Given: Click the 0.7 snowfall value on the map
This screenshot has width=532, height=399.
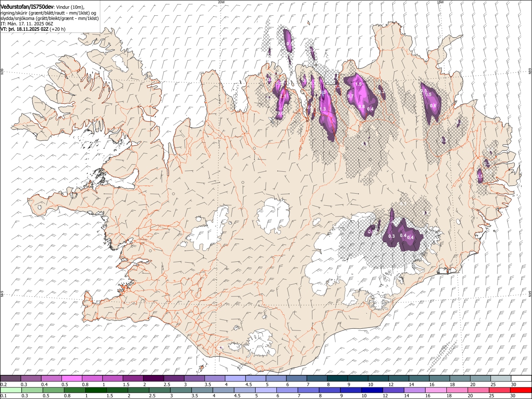Looking at the screenshot, I should [350, 96].
